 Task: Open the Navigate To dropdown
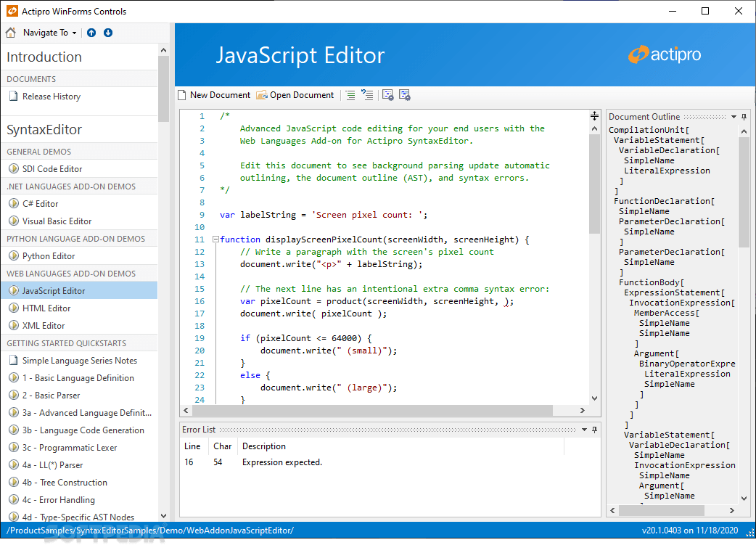click(49, 33)
